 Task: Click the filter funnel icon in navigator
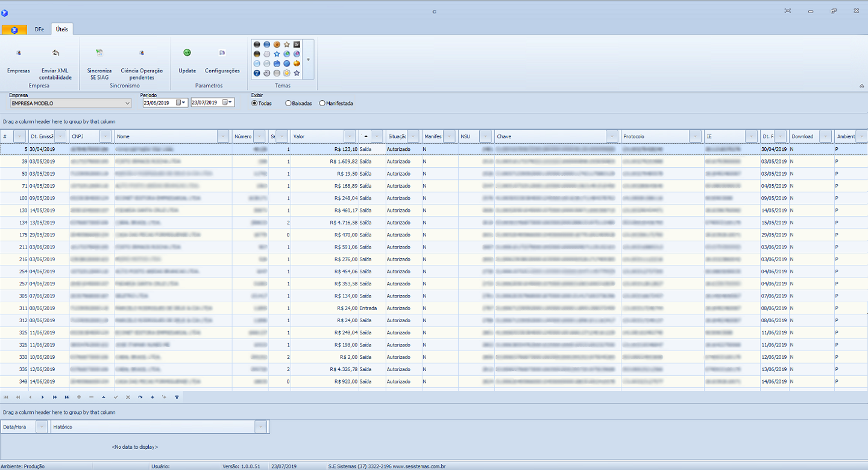[x=177, y=397]
